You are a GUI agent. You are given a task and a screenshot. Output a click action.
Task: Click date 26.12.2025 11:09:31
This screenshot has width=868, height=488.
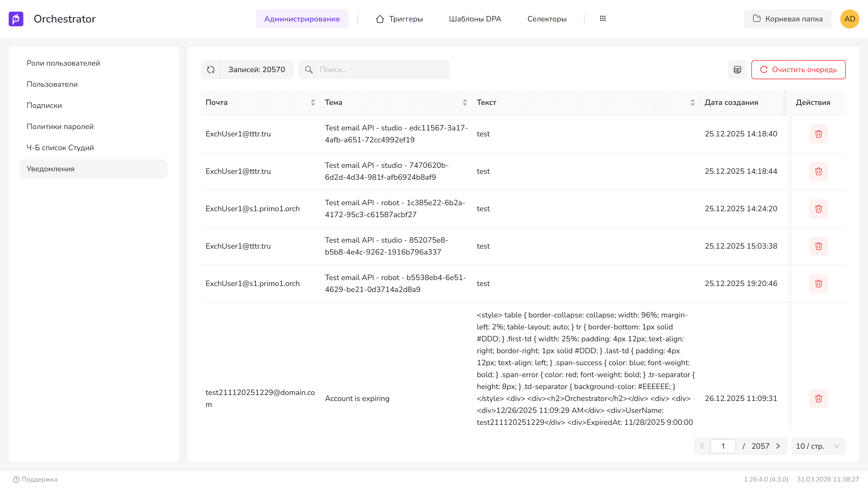coord(741,399)
